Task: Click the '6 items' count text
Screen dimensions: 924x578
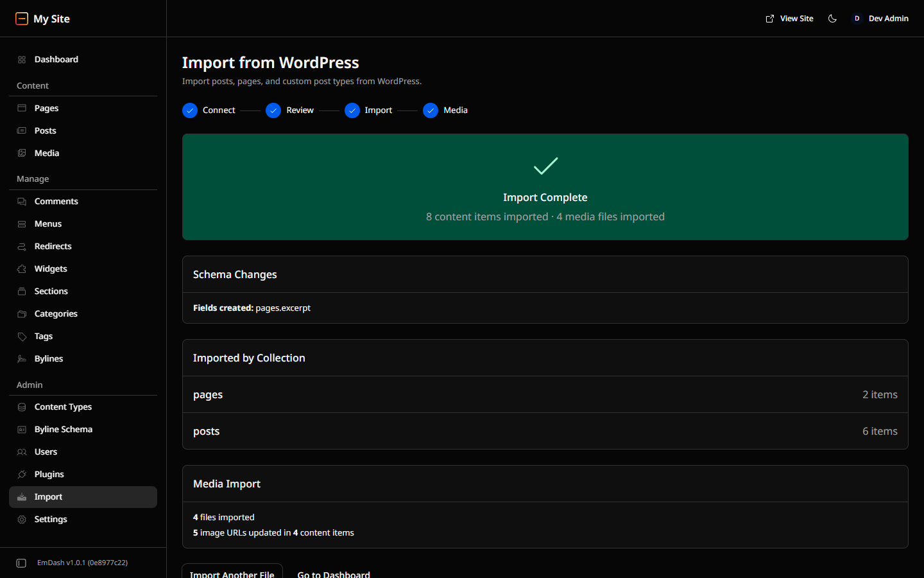Action: [x=880, y=431]
